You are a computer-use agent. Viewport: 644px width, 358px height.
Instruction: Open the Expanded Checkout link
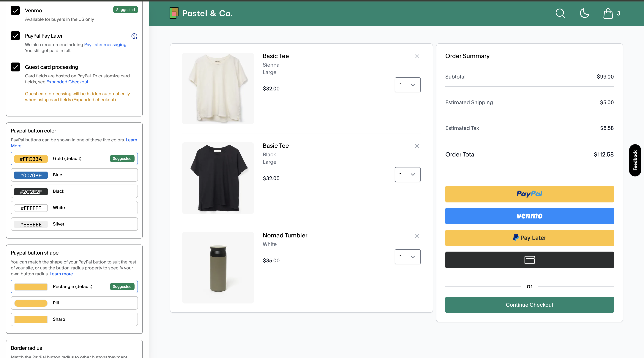pyautogui.click(x=67, y=82)
